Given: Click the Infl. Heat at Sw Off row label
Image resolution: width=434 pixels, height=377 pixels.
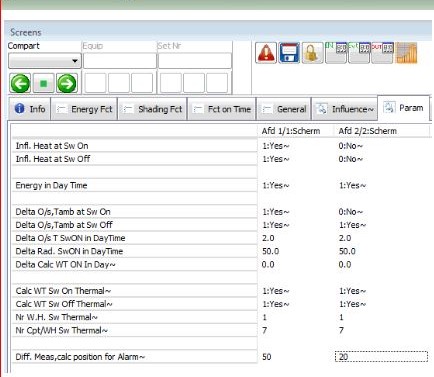Looking at the screenshot, I should click(x=53, y=159).
